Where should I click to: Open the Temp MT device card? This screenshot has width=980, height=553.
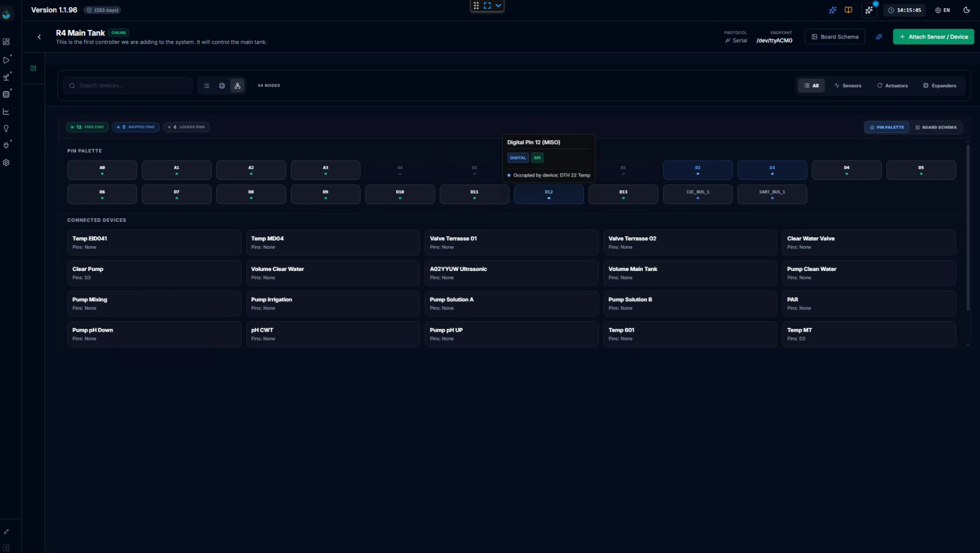point(869,334)
